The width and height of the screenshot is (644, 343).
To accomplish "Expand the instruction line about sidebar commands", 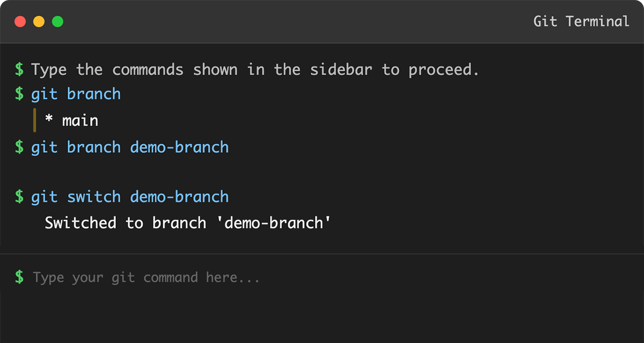I will 255,69.
